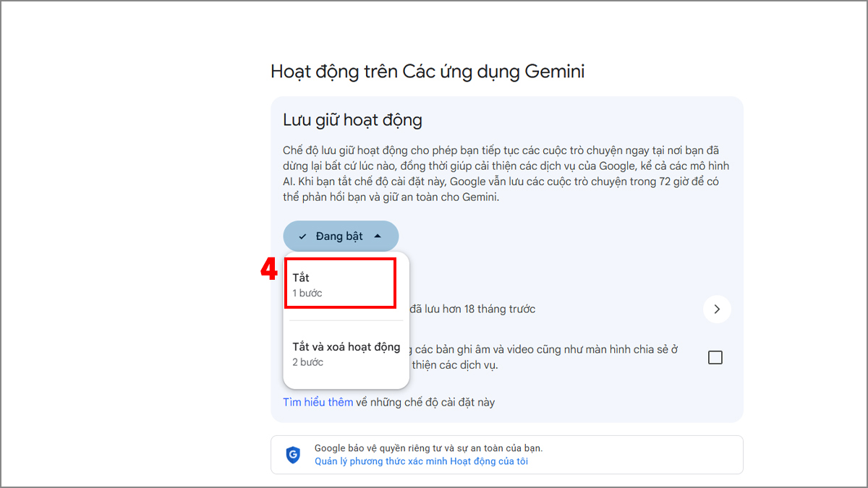The image size is (868, 488).
Task: Open the 'Đang bật' activity status dropdown
Action: pos(341,236)
